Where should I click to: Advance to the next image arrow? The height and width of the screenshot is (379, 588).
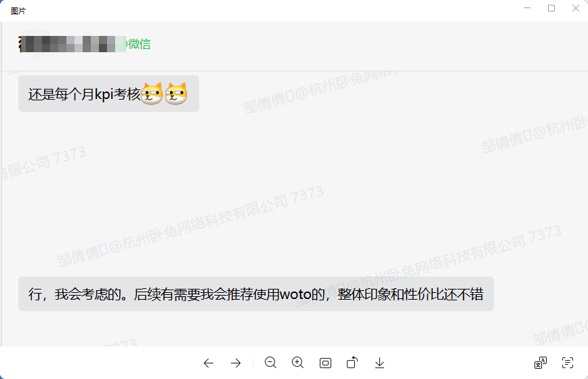[x=236, y=363]
